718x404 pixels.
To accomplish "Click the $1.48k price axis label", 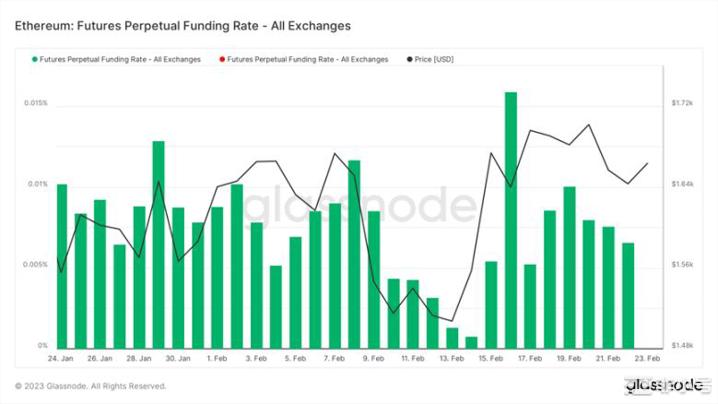I will pos(684,345).
